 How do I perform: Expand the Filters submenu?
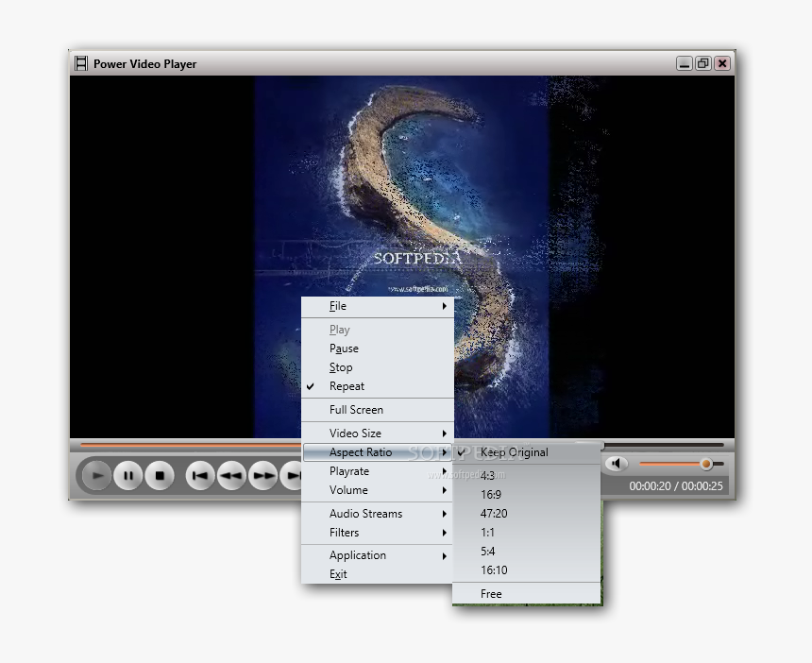(x=378, y=533)
